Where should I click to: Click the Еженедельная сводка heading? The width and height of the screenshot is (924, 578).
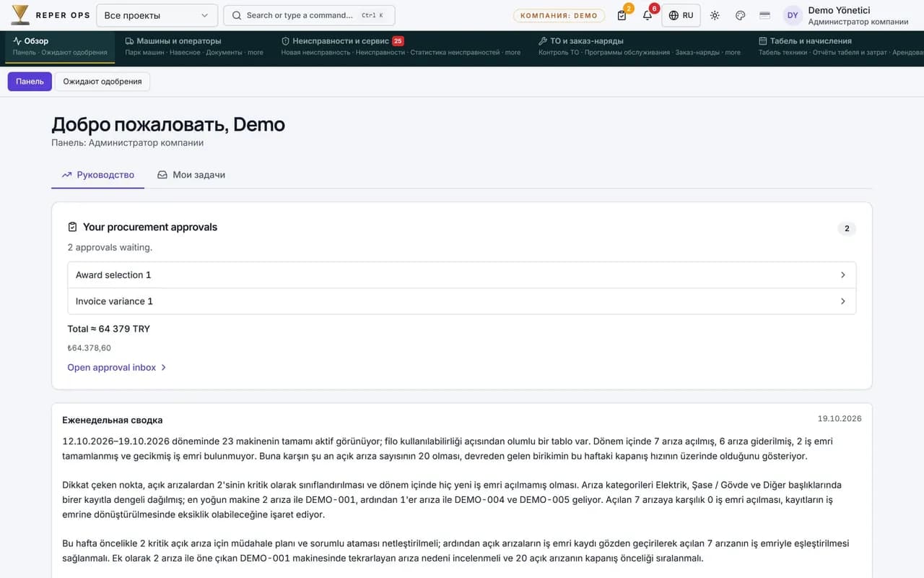[x=113, y=420]
